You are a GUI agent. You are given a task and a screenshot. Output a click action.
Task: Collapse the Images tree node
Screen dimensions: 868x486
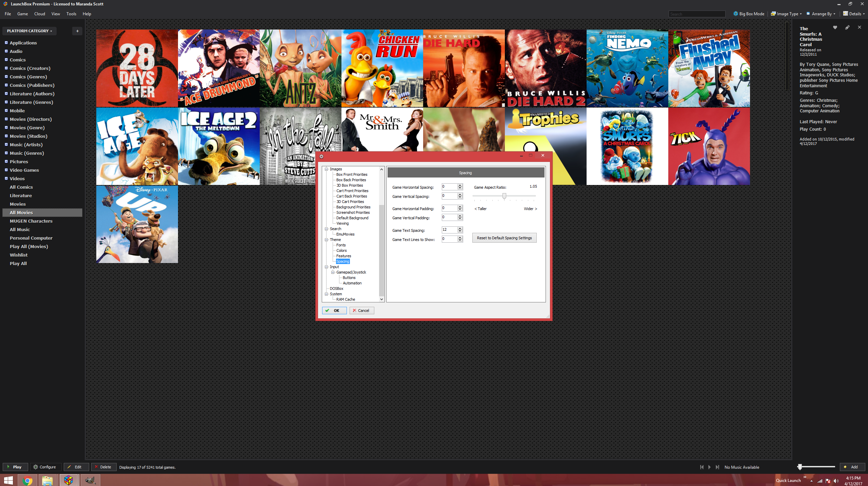pyautogui.click(x=327, y=169)
